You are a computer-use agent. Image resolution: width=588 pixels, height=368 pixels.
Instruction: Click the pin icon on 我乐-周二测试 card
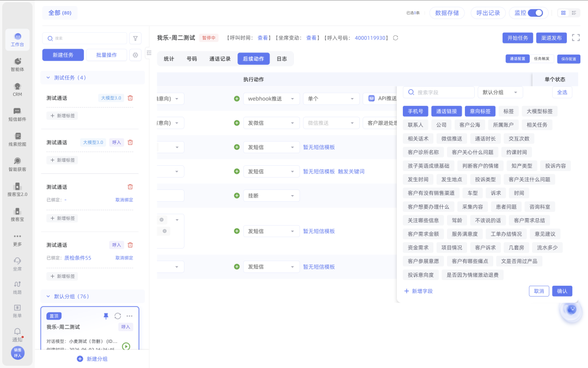(106, 316)
